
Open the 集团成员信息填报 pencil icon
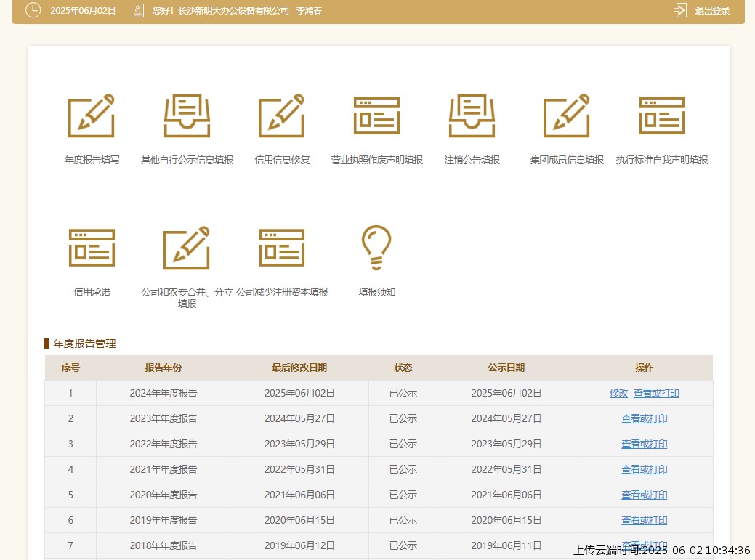(x=567, y=115)
